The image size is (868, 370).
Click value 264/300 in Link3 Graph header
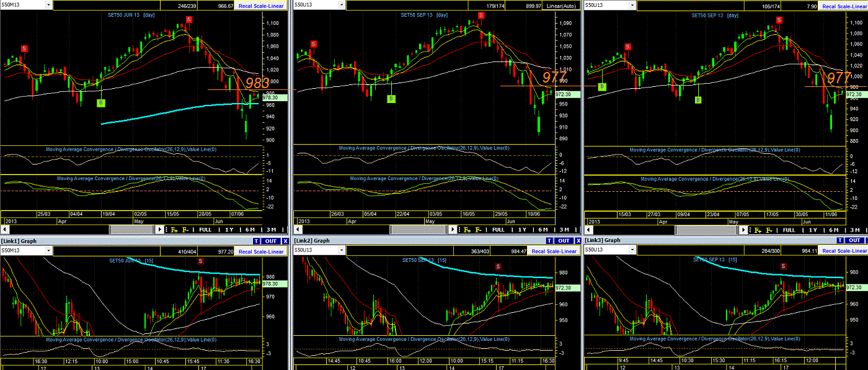(x=771, y=251)
